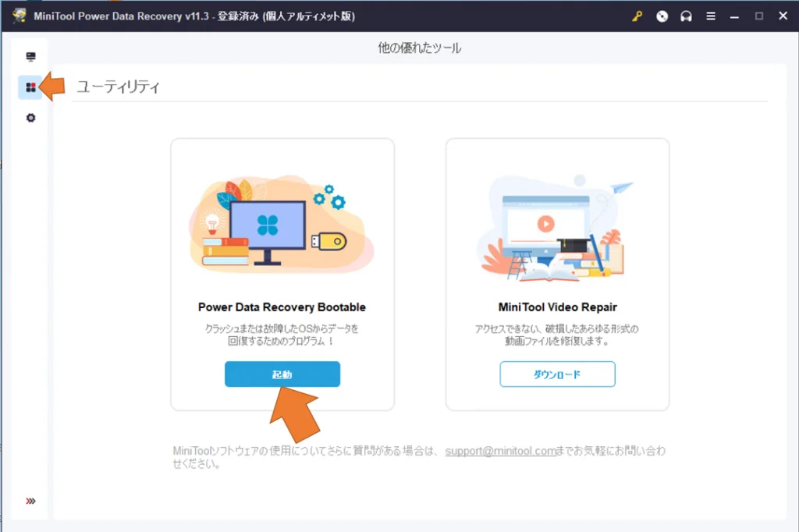Select the Power Data Recovery Bootable title
This screenshot has height=532, width=799.
282,307
